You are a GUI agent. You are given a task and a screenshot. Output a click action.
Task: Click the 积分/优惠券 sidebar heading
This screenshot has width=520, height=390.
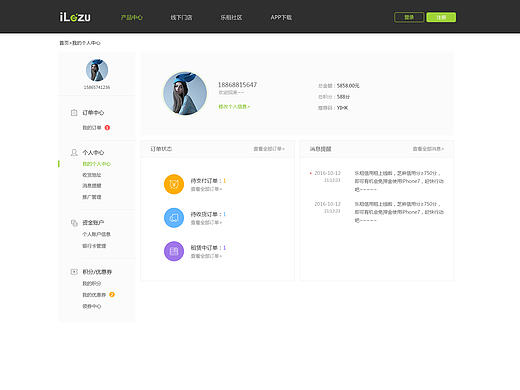[x=97, y=272]
